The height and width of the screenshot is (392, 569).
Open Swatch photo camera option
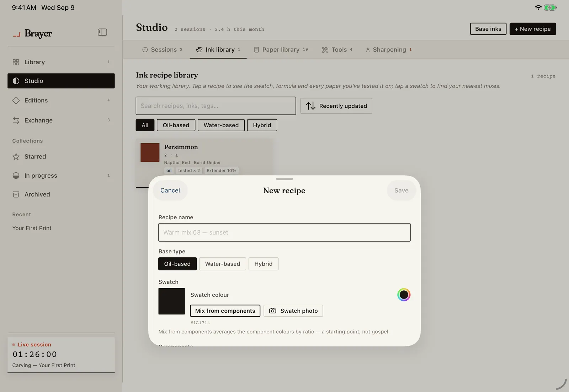point(293,311)
